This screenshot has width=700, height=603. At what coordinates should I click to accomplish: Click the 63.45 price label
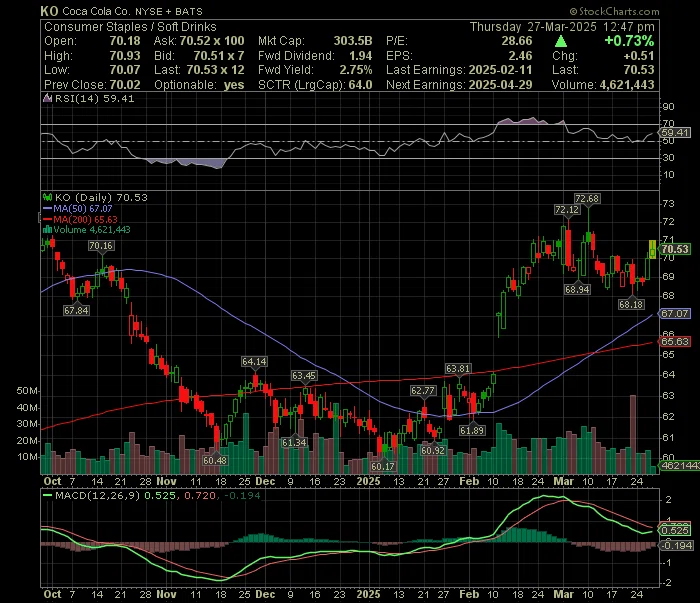(304, 375)
